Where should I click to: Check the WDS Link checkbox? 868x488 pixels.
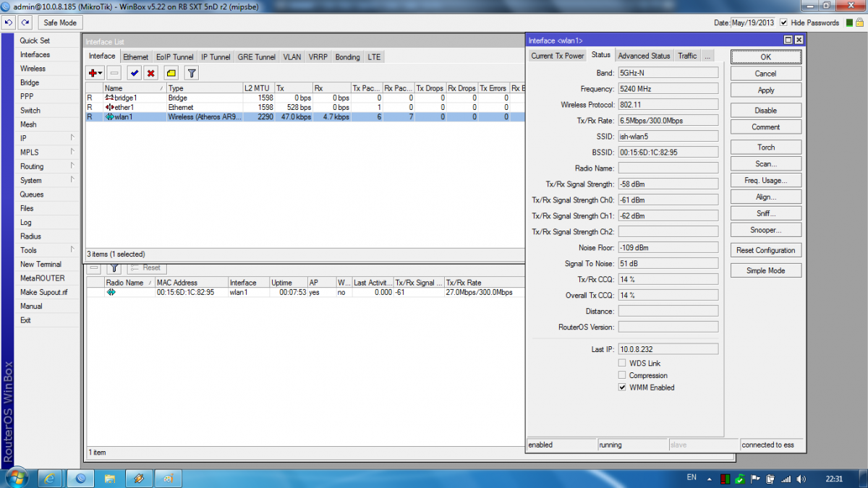click(622, 363)
